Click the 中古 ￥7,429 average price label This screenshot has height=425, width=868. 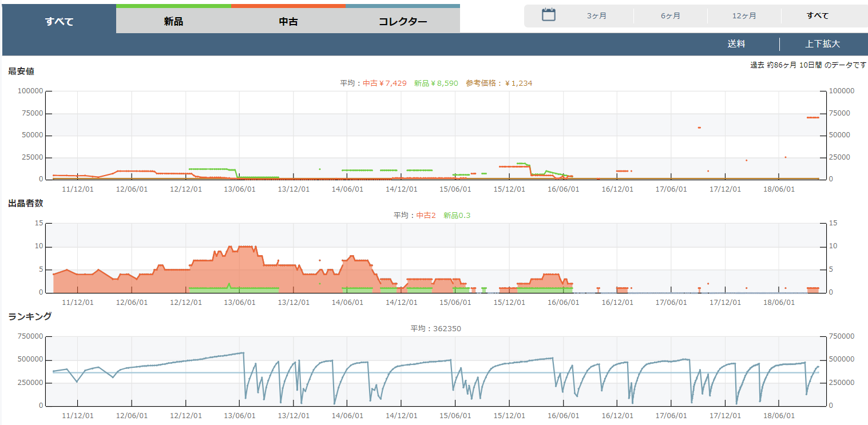[385, 84]
